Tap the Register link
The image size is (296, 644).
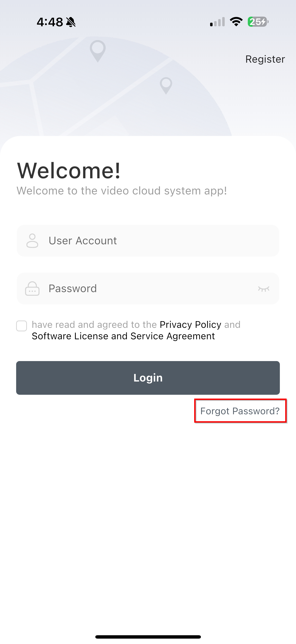click(x=265, y=59)
